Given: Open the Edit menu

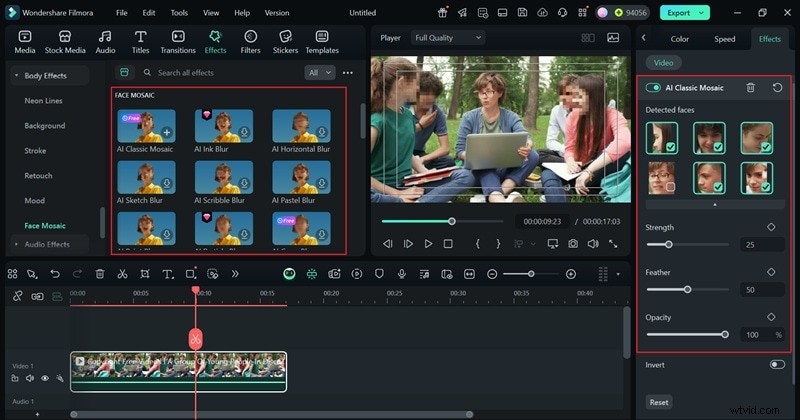Looking at the screenshot, I should pyautogui.click(x=148, y=13).
